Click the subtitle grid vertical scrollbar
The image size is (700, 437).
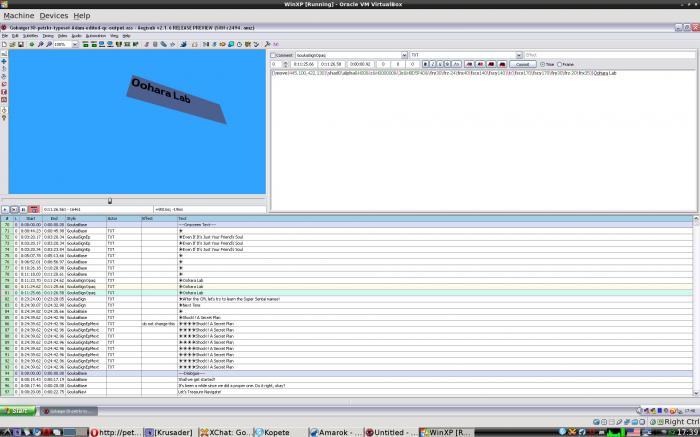pos(696,306)
